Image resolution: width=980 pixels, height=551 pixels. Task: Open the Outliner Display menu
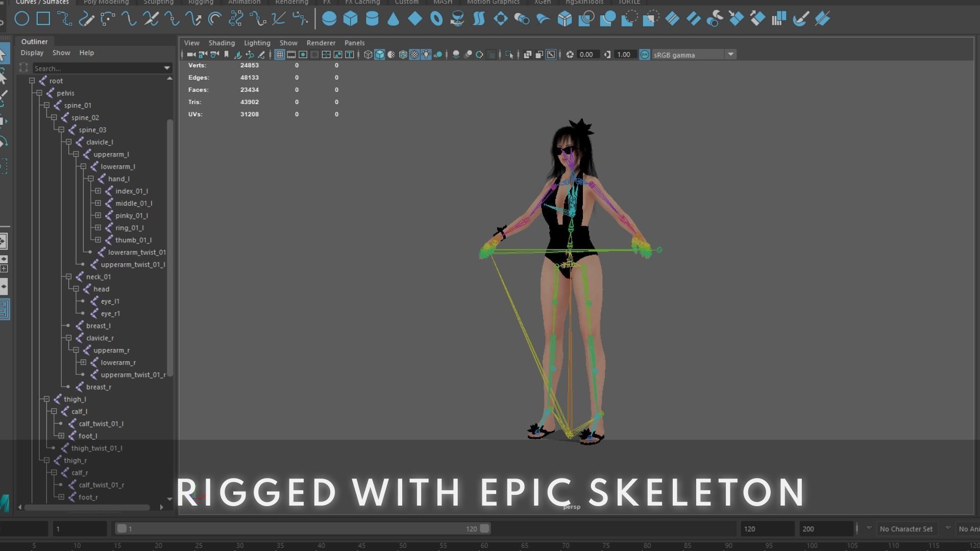[32, 53]
